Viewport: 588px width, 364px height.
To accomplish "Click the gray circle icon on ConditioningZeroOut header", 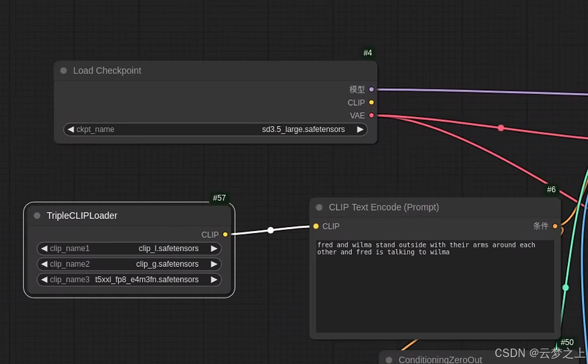I will pos(388,360).
